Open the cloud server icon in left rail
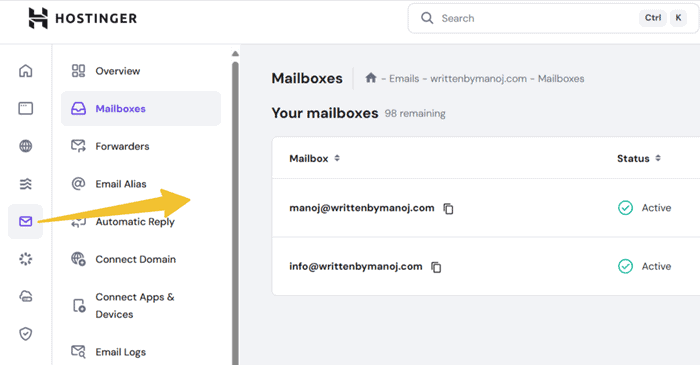The width and height of the screenshot is (700, 365). [x=25, y=296]
